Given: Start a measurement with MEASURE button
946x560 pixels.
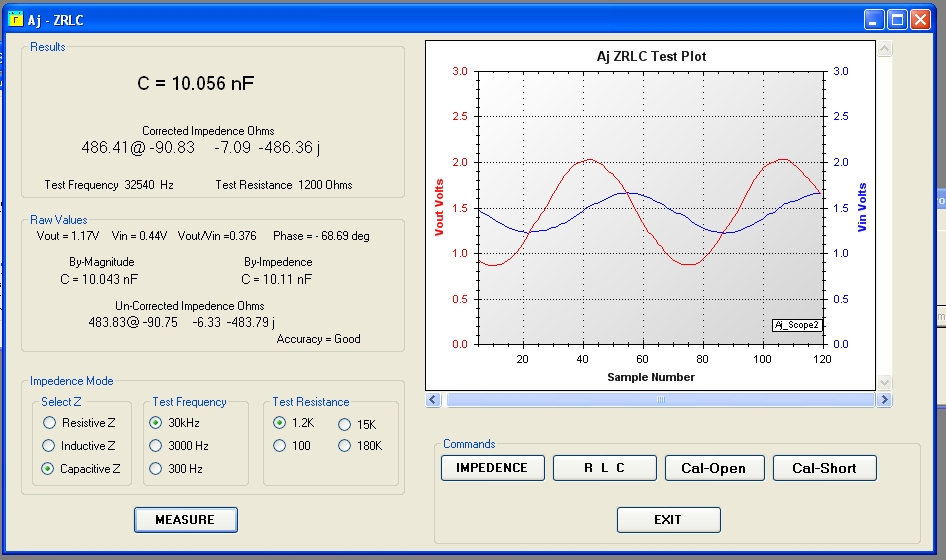Looking at the screenshot, I should 186,520.
